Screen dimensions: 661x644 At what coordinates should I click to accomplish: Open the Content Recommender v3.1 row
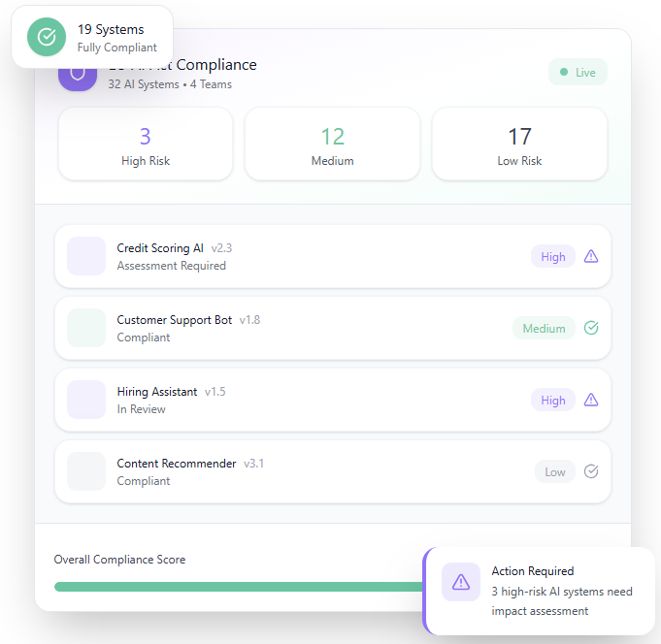(x=291, y=472)
